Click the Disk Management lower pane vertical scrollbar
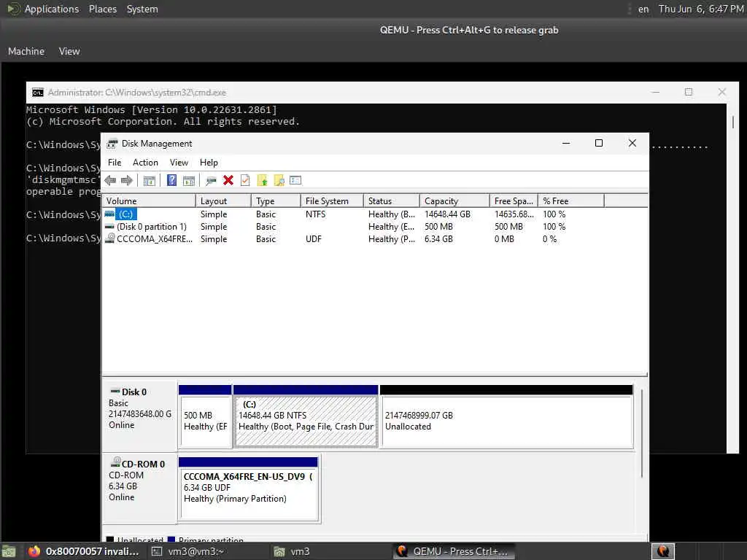 pos(642,433)
